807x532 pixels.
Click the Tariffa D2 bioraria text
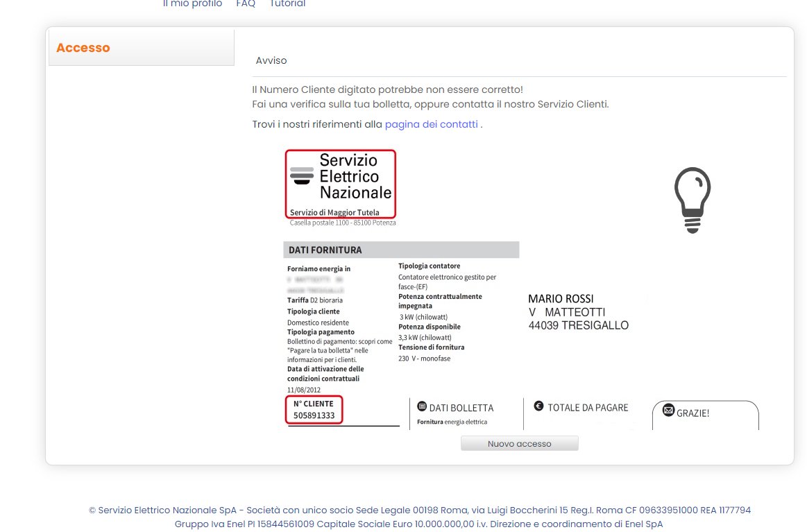315,300
